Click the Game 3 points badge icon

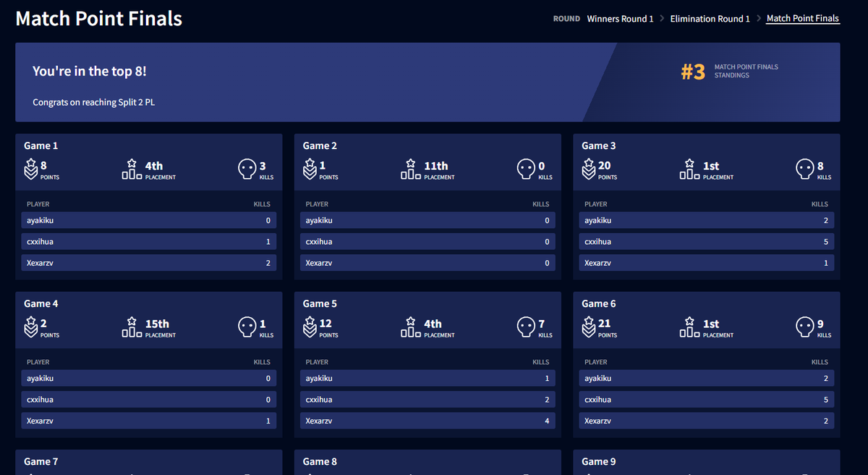tap(588, 169)
